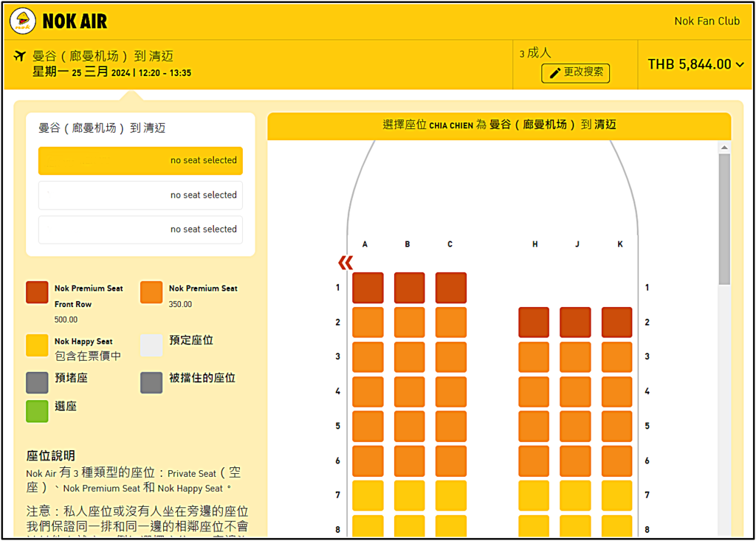
Task: Pick seat 3K on the seat map
Action: pos(616,356)
